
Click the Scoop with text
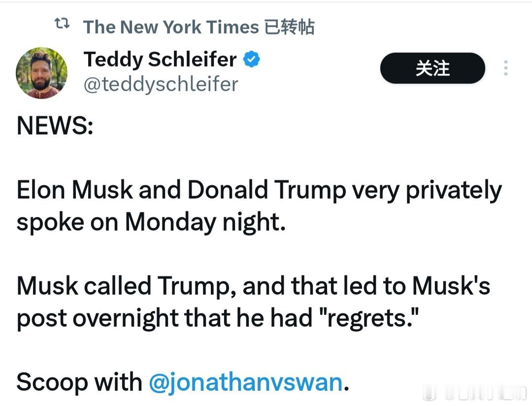click(79, 382)
